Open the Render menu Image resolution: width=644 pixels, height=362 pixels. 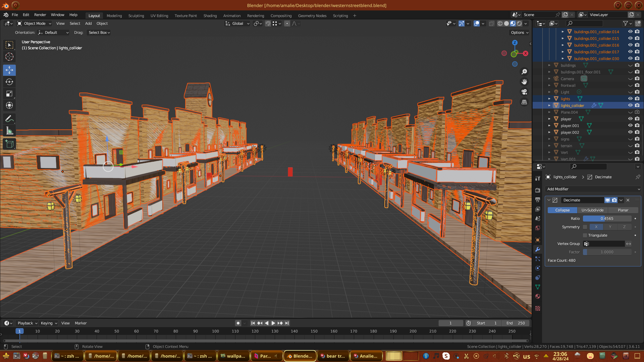click(x=40, y=15)
